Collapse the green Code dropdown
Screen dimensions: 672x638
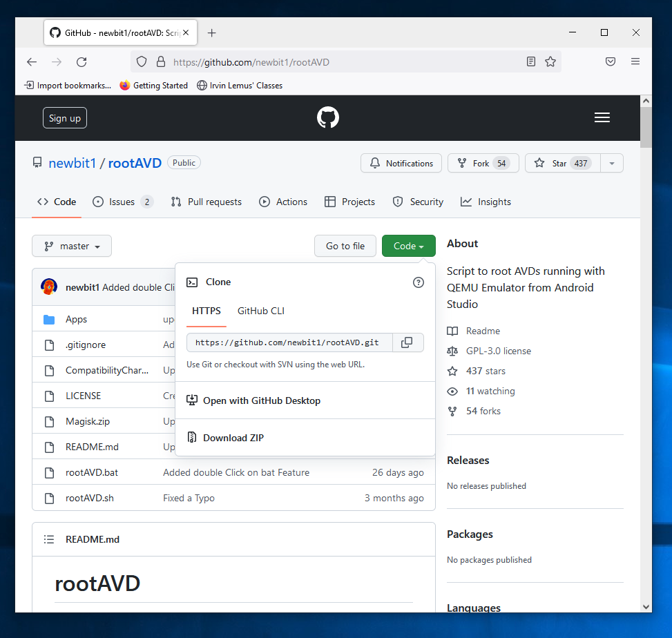coord(408,246)
